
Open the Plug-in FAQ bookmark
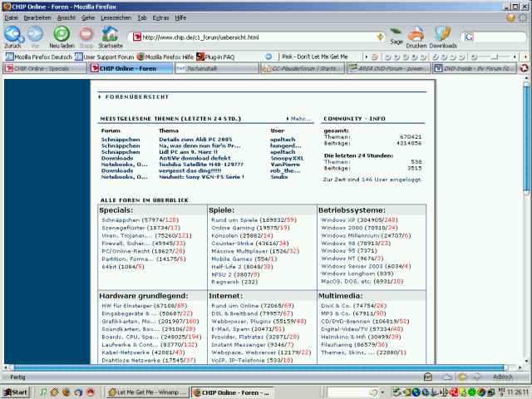click(x=215, y=57)
